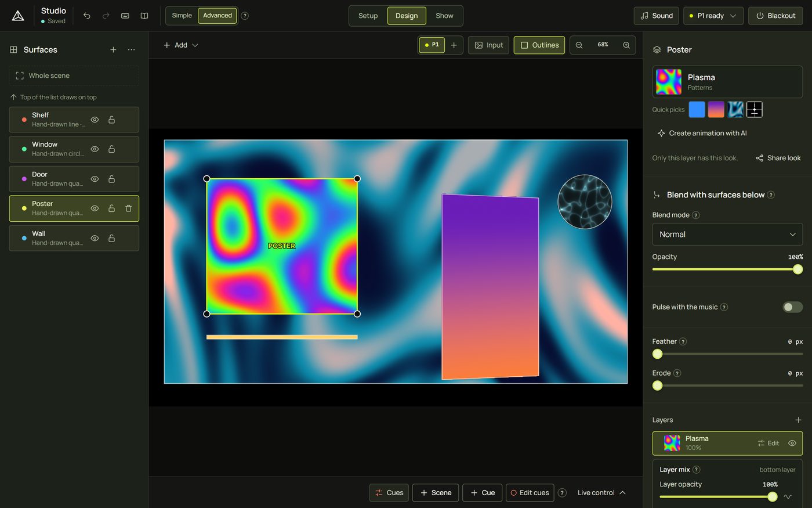Open Layer mix help icon
Screen dimensions: 812x508
697,470
